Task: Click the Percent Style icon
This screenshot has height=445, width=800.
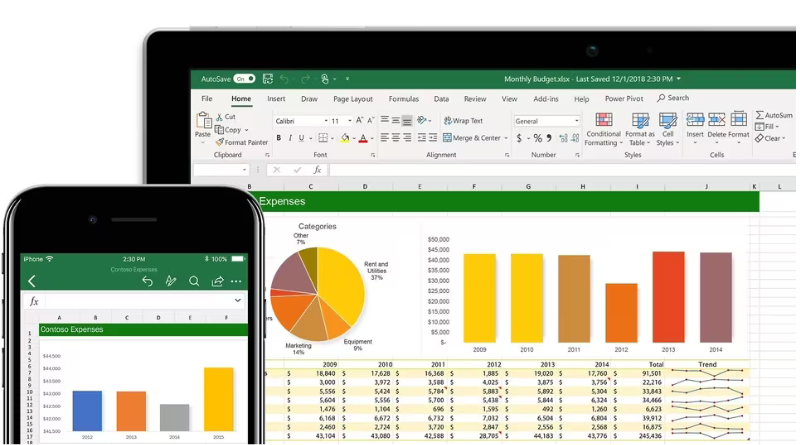Action: (x=537, y=138)
